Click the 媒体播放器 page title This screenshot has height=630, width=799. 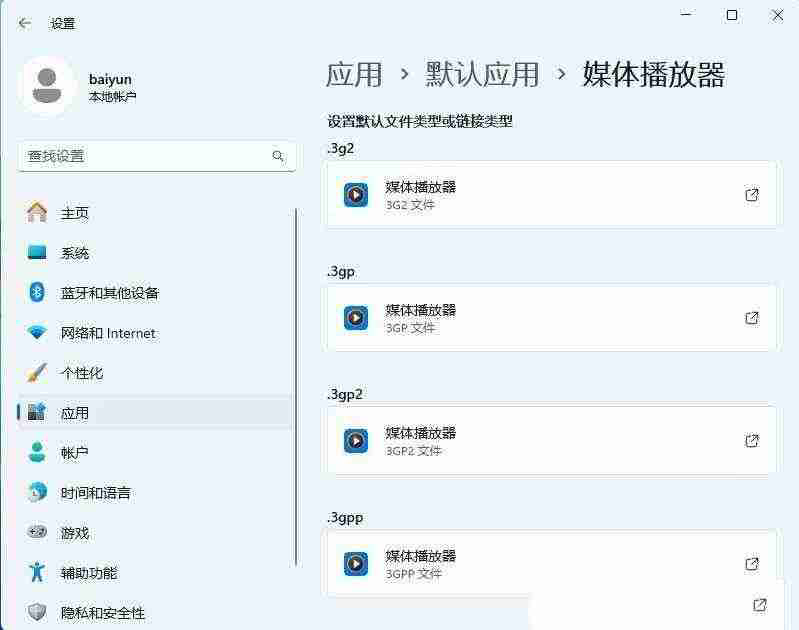tap(654, 74)
